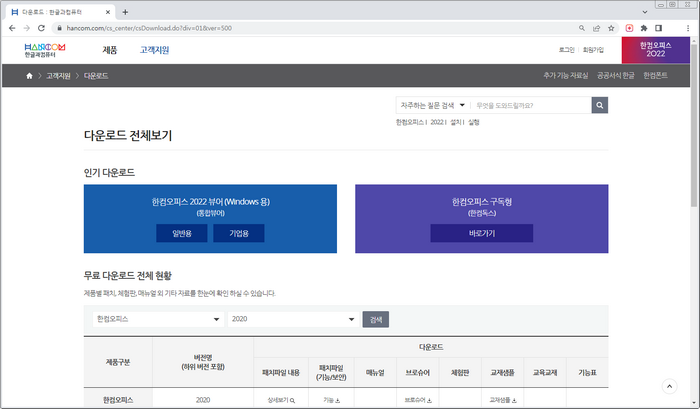Click the scroll-to-top arrow button
The height and width of the screenshot is (409, 700).
tap(669, 386)
